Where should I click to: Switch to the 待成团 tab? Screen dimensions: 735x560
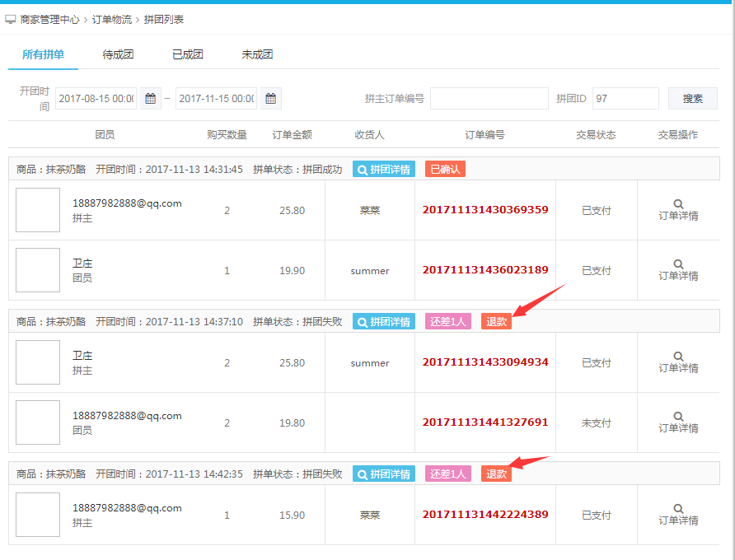[x=118, y=55]
